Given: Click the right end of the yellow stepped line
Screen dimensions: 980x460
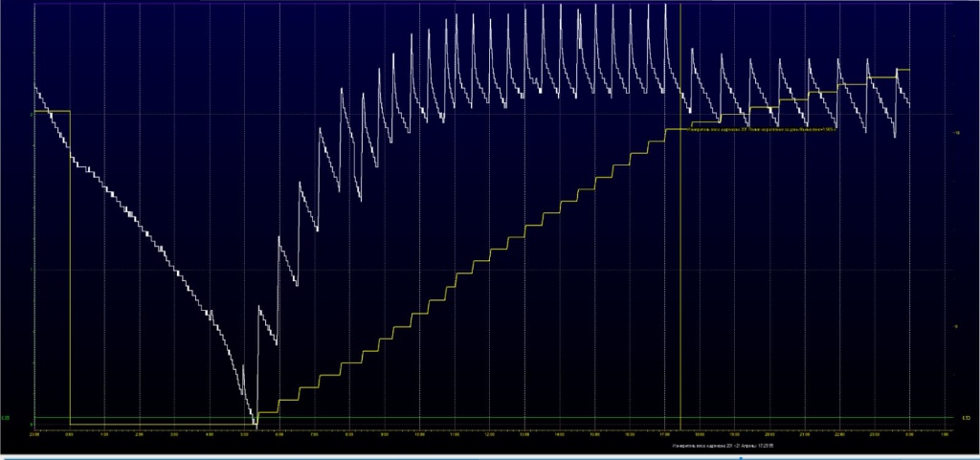Looking at the screenshot, I should click(x=908, y=70).
